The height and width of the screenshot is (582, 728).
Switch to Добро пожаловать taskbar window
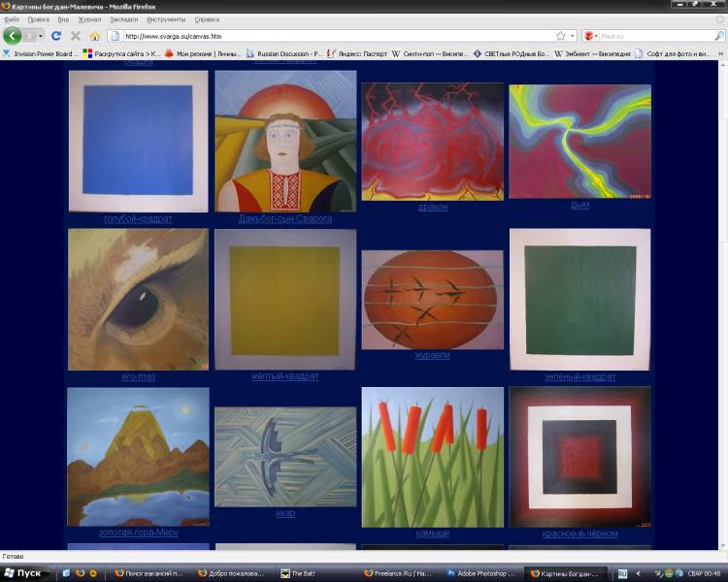(x=234, y=573)
